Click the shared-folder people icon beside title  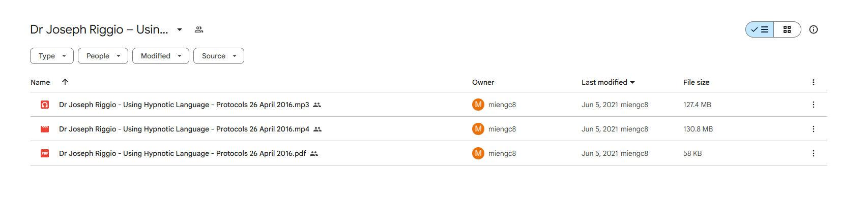tap(199, 29)
